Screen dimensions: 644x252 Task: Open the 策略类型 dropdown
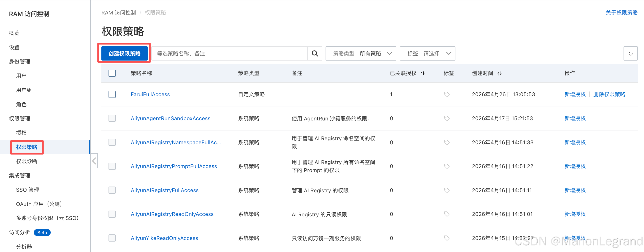point(360,53)
